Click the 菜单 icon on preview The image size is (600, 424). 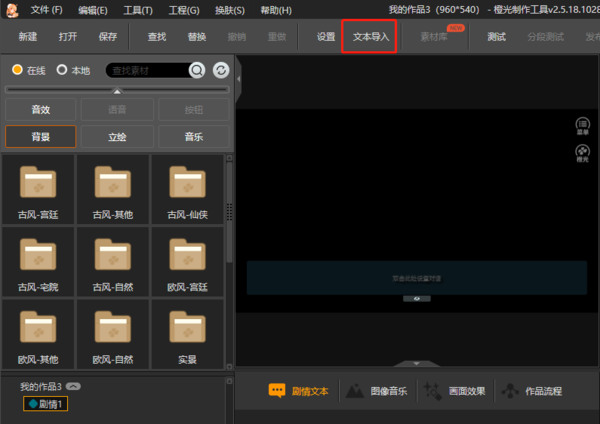pyautogui.click(x=582, y=125)
